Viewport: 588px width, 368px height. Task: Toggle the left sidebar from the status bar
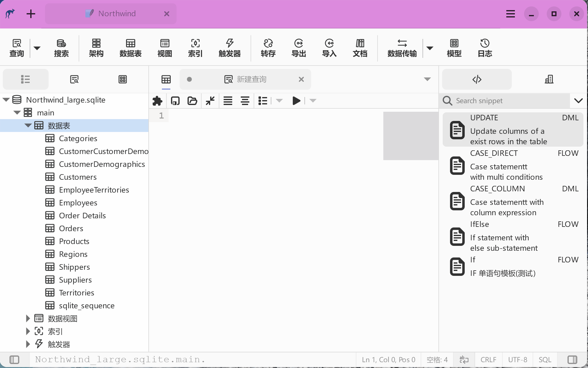coord(14,359)
